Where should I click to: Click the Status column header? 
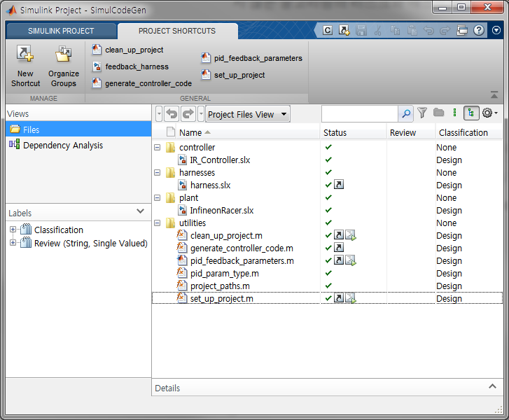tap(354, 132)
